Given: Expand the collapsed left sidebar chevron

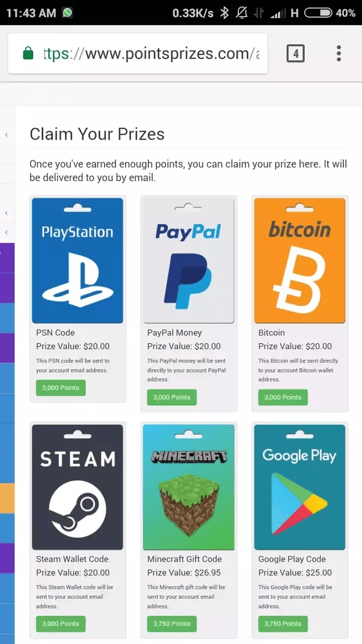Looking at the screenshot, I should click(5, 134).
